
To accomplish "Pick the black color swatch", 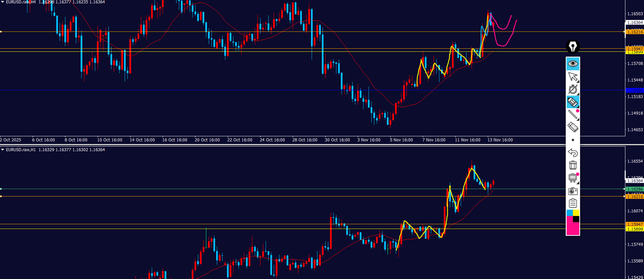I will 576,219.
